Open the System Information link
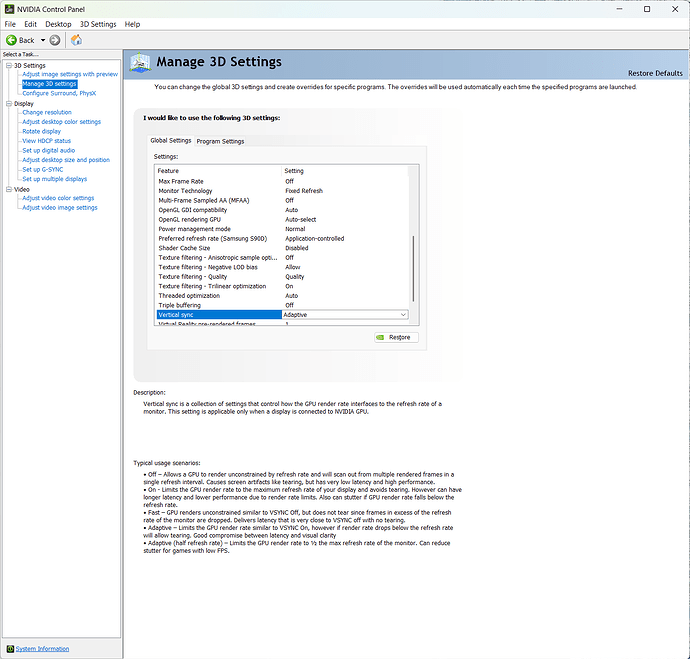The height and width of the screenshot is (659, 690). click(42, 649)
